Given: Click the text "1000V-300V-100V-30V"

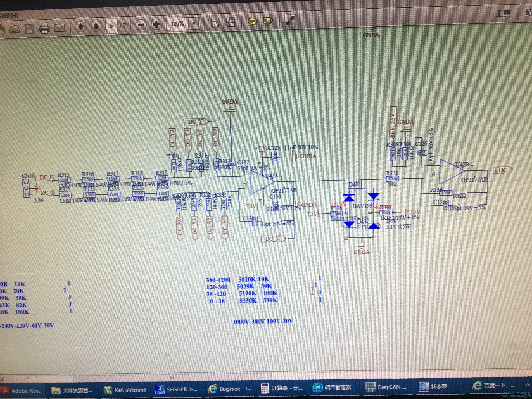Looking at the screenshot, I should tap(263, 321).
